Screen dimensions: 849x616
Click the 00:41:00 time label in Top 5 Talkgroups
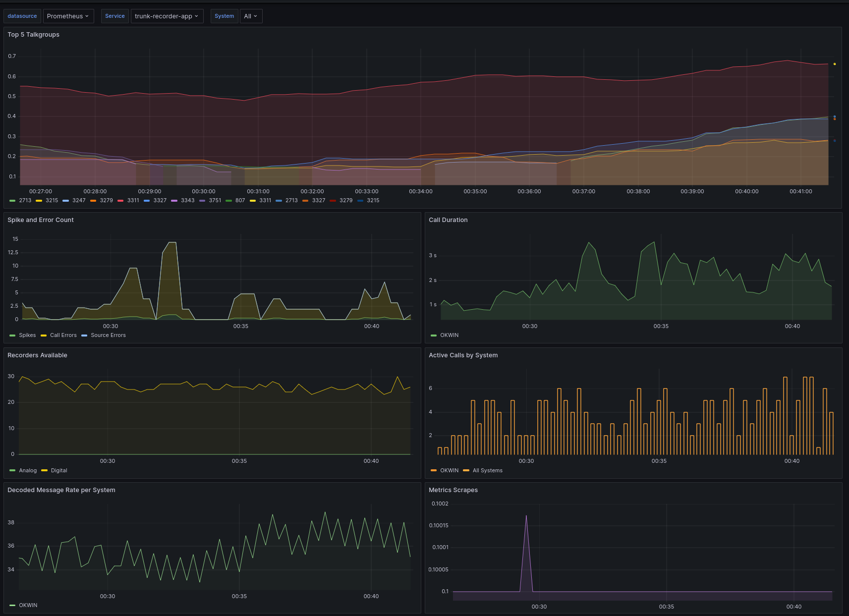click(801, 191)
